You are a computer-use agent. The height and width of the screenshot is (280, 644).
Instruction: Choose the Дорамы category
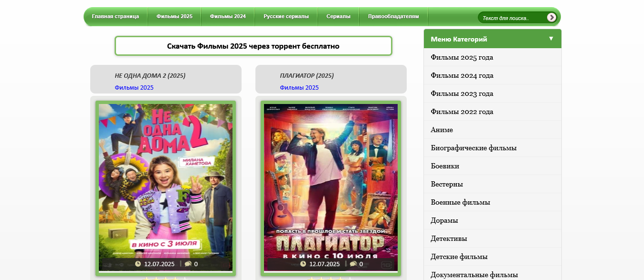pos(493,220)
